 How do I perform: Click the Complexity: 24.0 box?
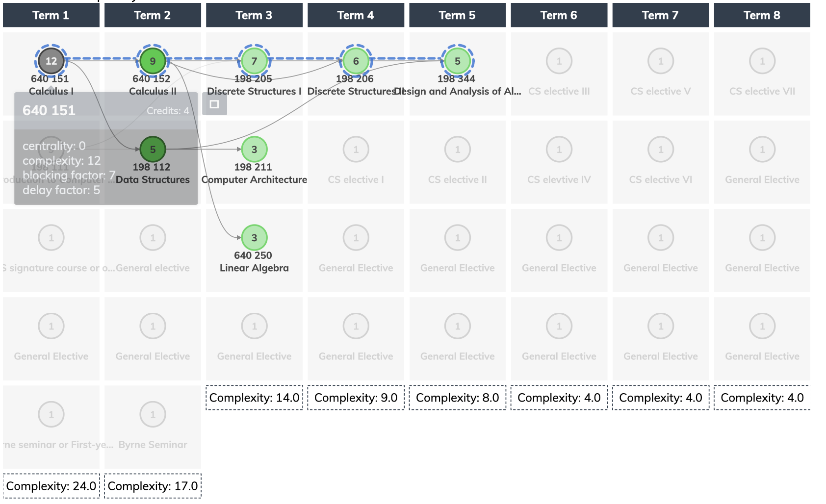(x=51, y=486)
